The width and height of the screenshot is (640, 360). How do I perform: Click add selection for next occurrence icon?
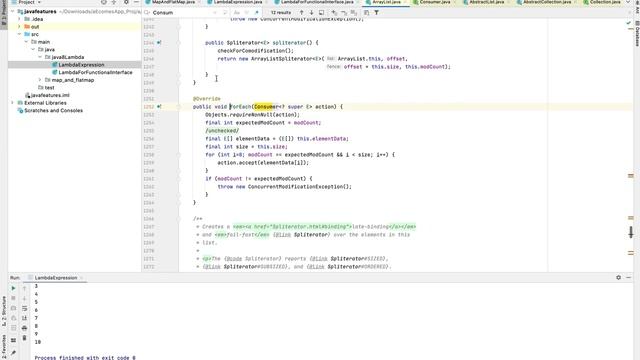pos(334,13)
